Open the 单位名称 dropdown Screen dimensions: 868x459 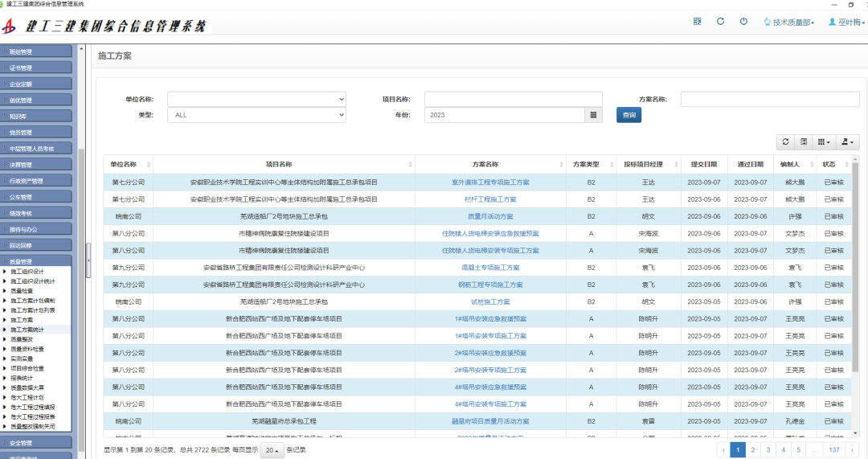pyautogui.click(x=256, y=99)
